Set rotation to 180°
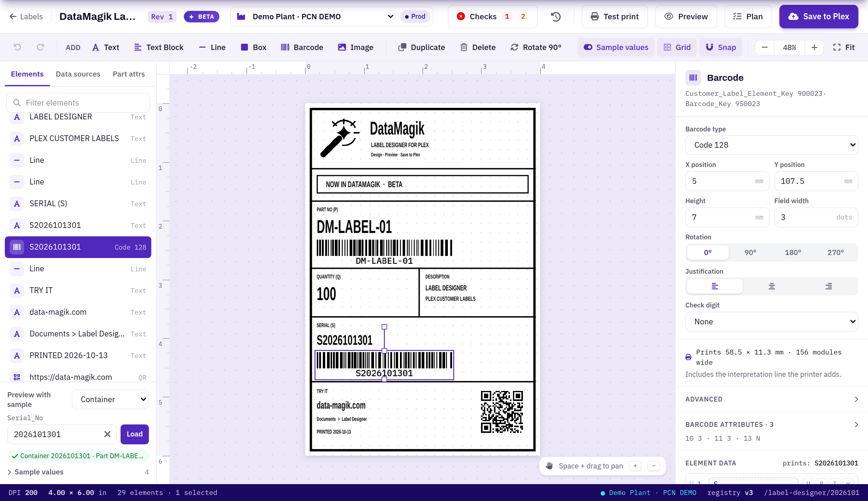Screen dimensions: 868x501 [x=793, y=252]
